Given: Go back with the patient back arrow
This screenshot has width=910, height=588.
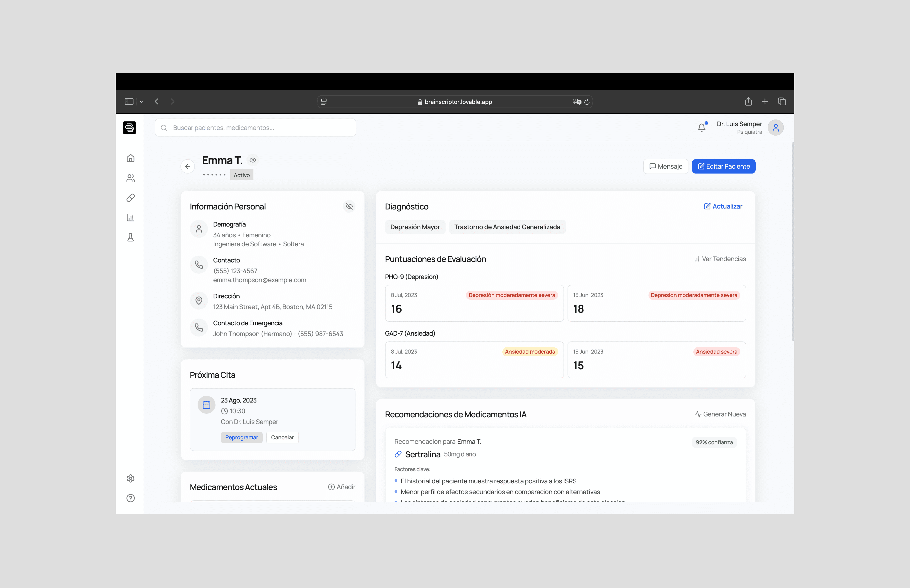Looking at the screenshot, I should tap(187, 166).
